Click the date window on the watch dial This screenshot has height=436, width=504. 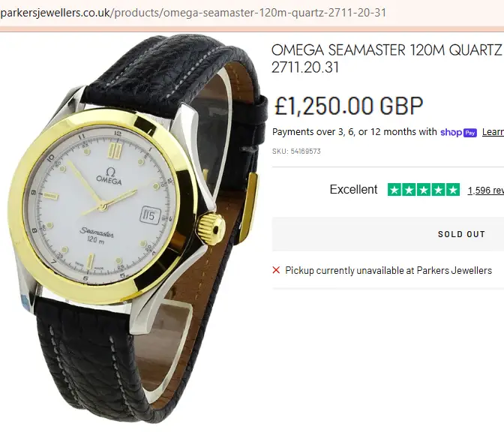pos(150,215)
